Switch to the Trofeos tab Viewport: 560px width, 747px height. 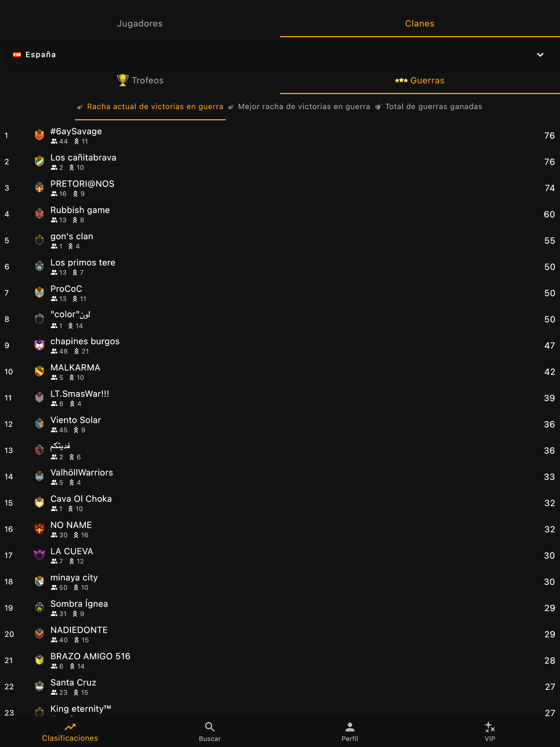pyautogui.click(x=140, y=80)
